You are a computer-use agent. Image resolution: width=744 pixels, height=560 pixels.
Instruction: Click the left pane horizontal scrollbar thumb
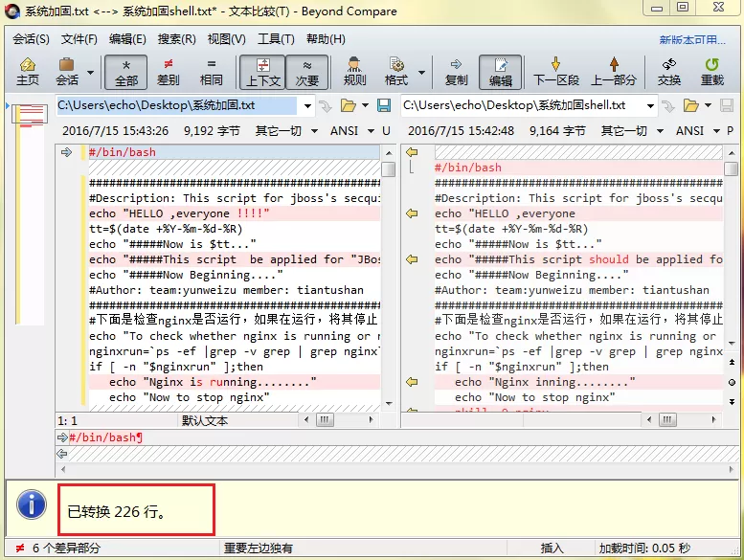[x=325, y=419]
